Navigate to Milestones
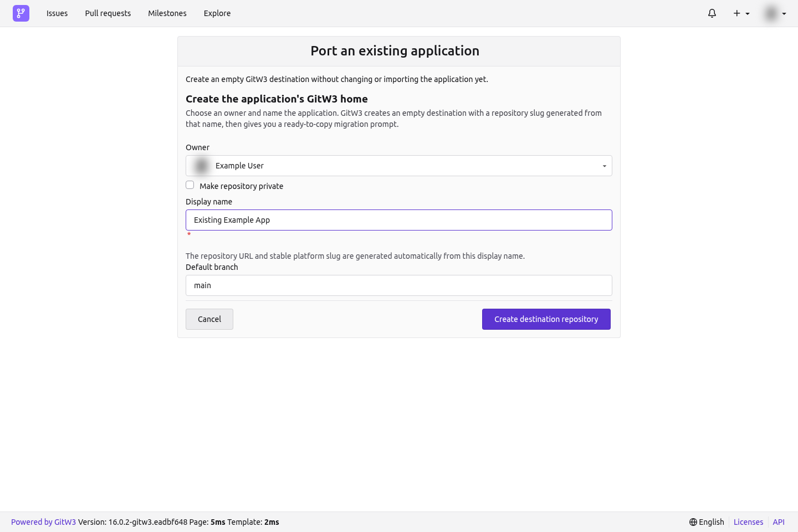This screenshot has width=798, height=532. (x=167, y=13)
